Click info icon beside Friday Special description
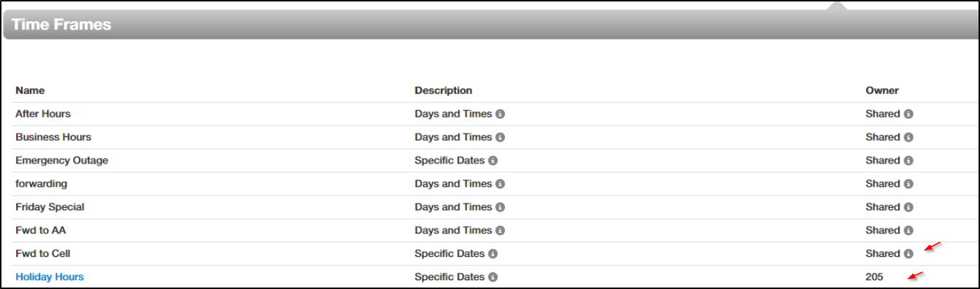Viewport: 980px width, 289px height. click(500, 207)
